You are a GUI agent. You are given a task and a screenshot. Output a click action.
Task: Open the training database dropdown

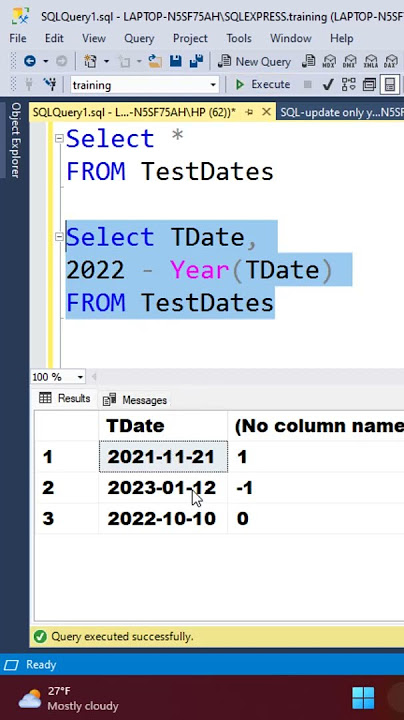pyautogui.click(x=213, y=85)
